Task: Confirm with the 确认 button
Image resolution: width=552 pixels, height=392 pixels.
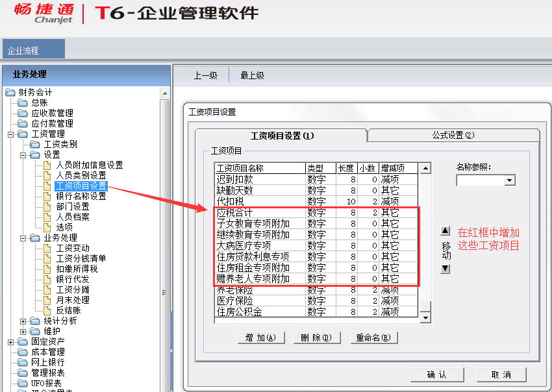Action: coord(437,374)
